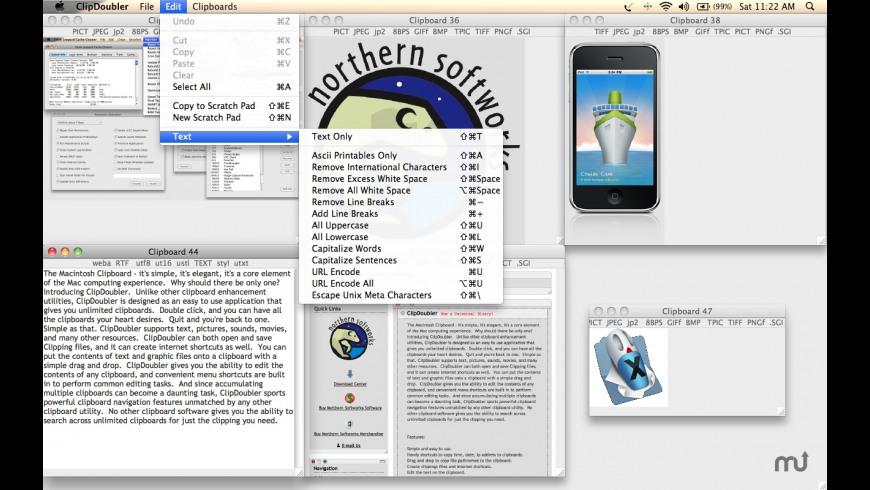Select Ascii Printables Only

(401, 155)
